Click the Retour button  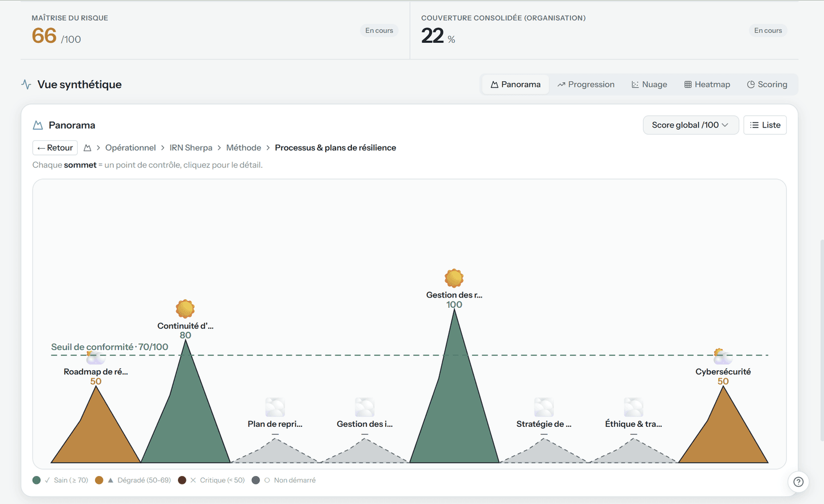click(x=55, y=148)
